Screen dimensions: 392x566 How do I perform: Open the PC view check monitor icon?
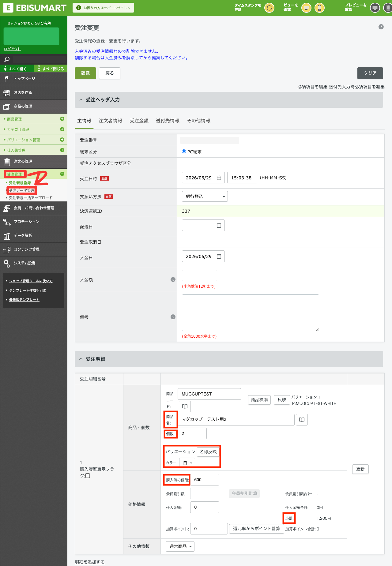coord(306,8)
